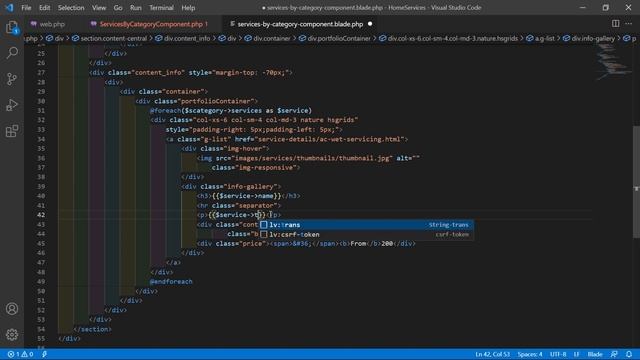Open the Accounts menu icon
The image size is (640, 360).
[12, 309]
